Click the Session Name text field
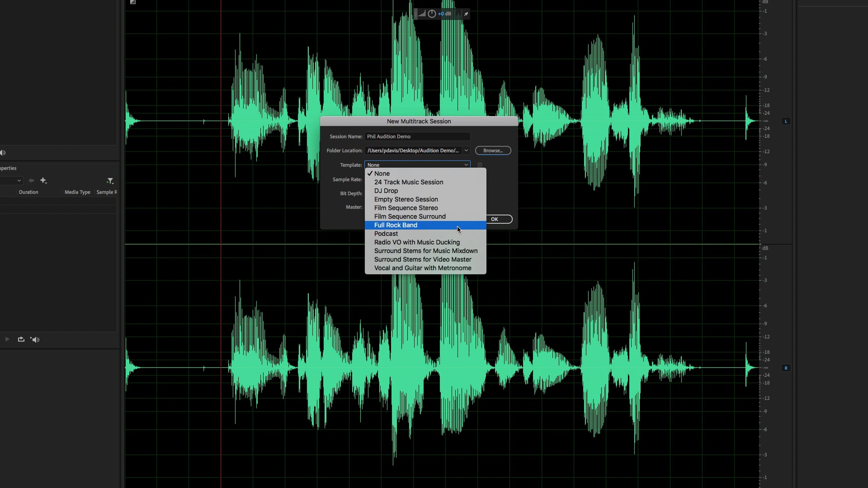This screenshot has height=488, width=868. tap(417, 136)
